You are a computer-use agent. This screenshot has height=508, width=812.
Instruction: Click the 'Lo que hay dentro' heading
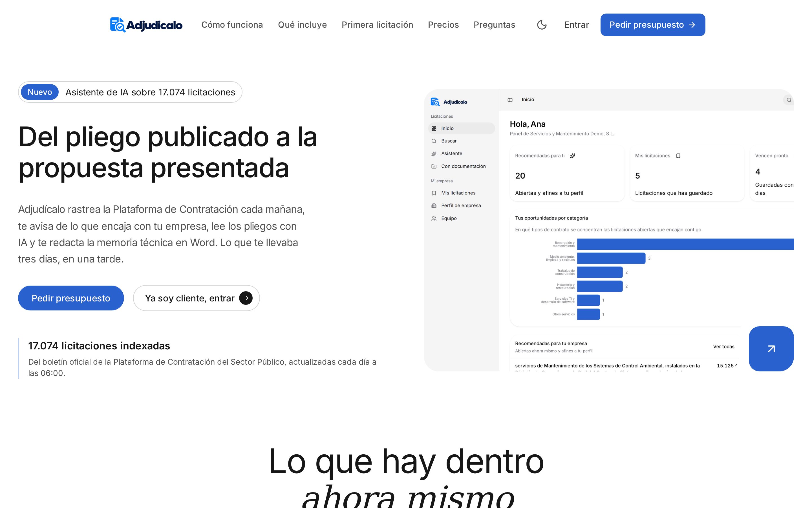pyautogui.click(x=406, y=461)
